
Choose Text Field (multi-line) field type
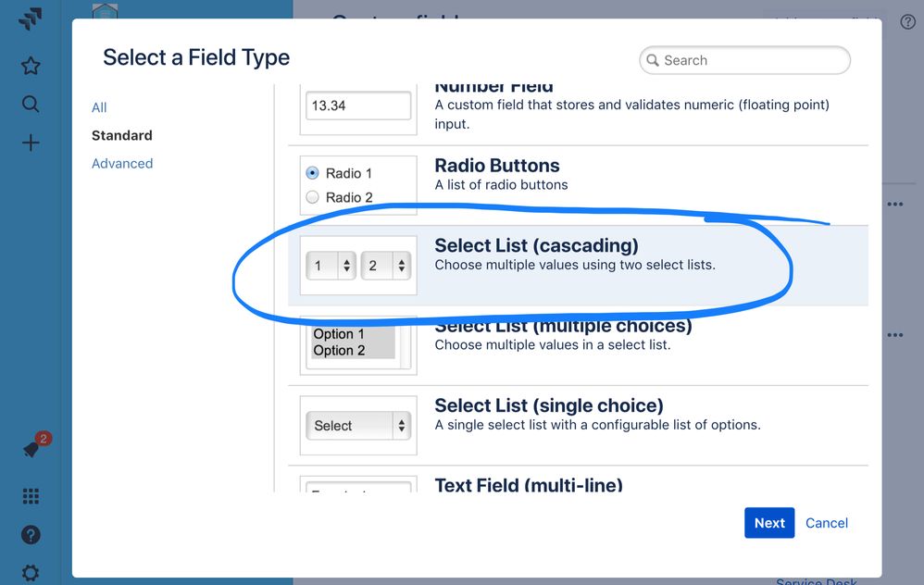[x=578, y=480]
